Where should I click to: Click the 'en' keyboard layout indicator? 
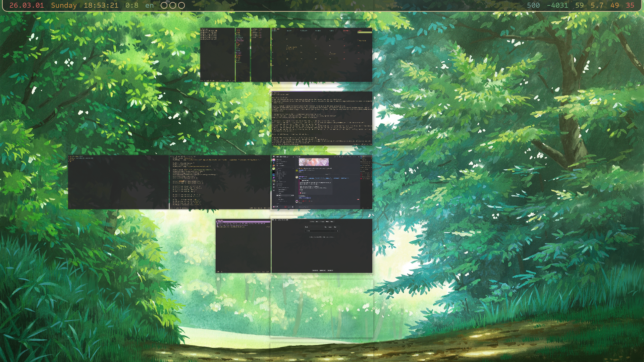[x=150, y=5]
